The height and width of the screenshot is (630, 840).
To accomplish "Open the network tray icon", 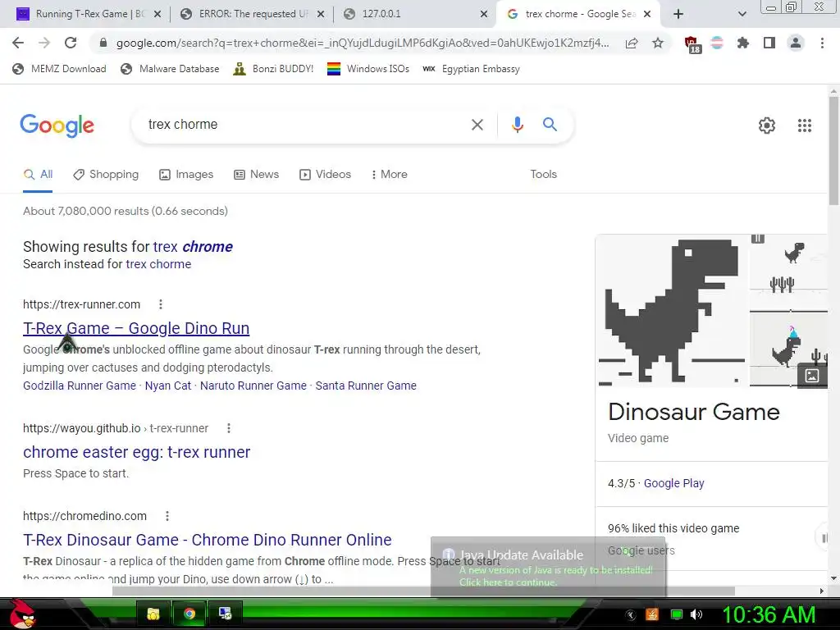I will pos(676,614).
